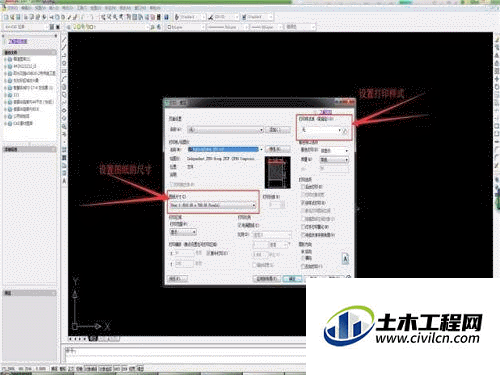Select the Arc tool in draw toolbar
500x375 pixels.
click(x=64, y=79)
